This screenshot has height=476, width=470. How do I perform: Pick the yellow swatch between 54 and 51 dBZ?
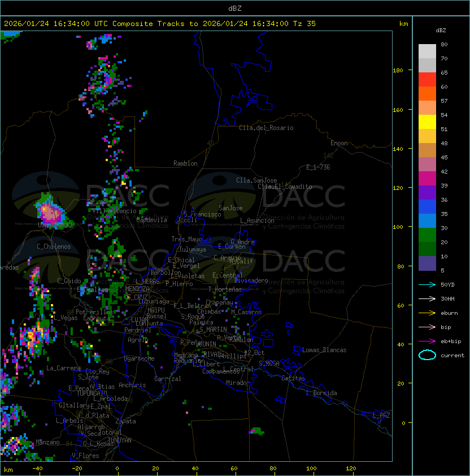tap(427, 122)
